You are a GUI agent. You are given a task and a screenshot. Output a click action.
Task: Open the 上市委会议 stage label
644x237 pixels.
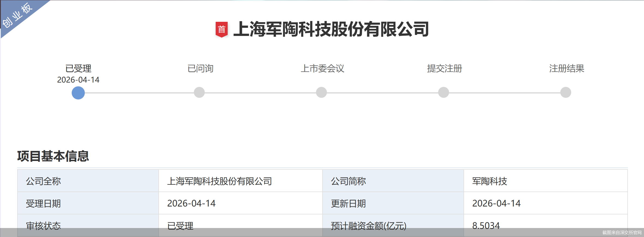[322, 68]
